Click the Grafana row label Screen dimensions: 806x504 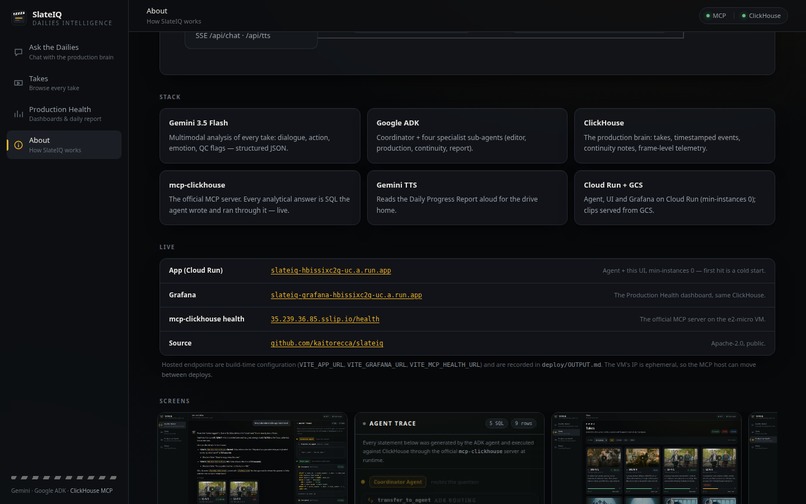[182, 295]
